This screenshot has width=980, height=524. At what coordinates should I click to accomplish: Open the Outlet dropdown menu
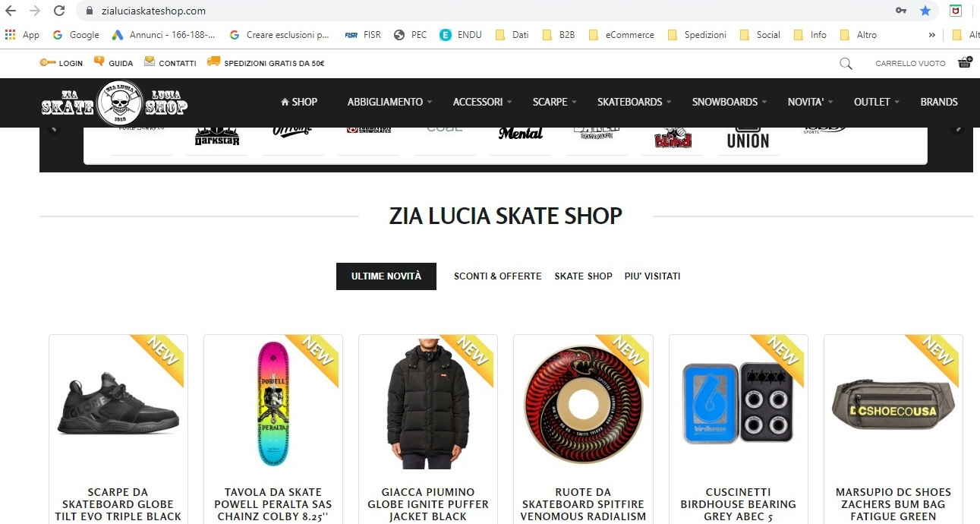coord(877,102)
